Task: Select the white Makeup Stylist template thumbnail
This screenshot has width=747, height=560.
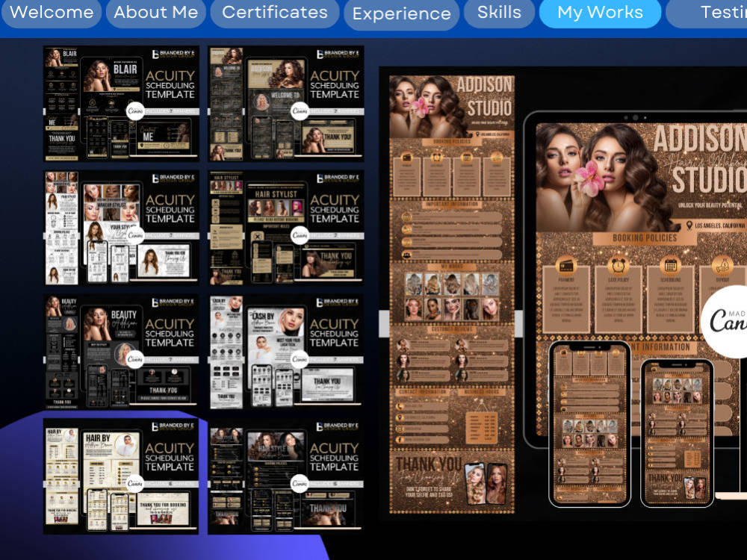Action: [x=121, y=228]
